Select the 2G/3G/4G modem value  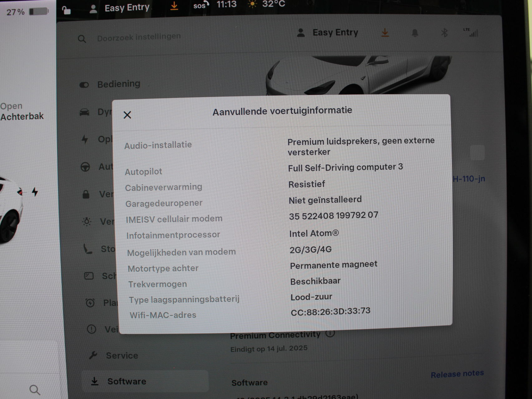(x=311, y=250)
